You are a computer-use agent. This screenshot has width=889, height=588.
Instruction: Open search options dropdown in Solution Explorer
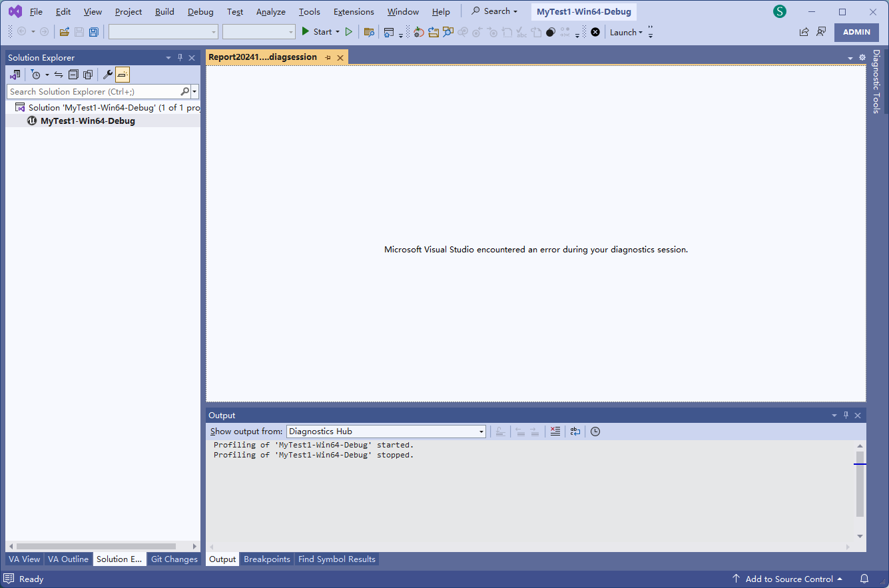point(194,92)
